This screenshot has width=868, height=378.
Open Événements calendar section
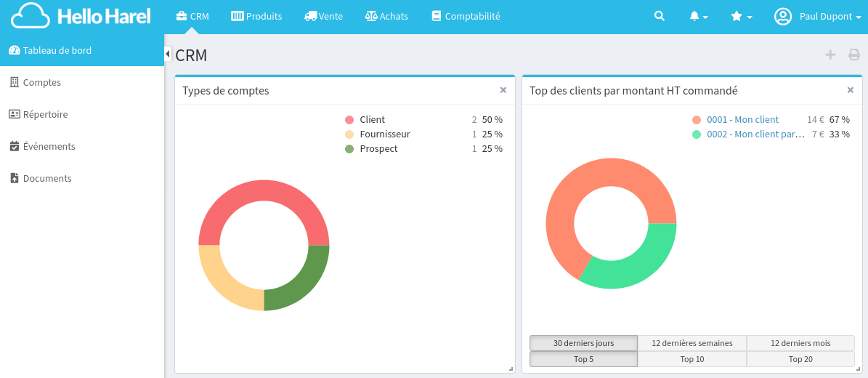click(x=49, y=146)
